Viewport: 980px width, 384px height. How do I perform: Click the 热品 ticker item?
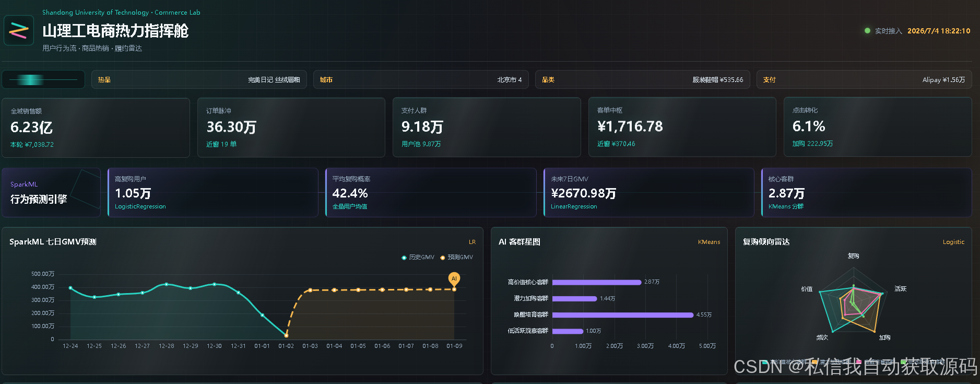[x=199, y=79]
